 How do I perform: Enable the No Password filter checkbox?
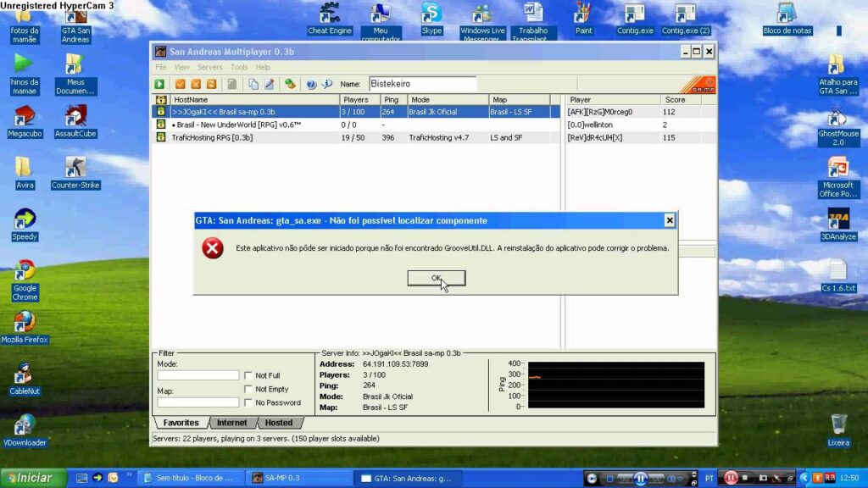click(248, 402)
